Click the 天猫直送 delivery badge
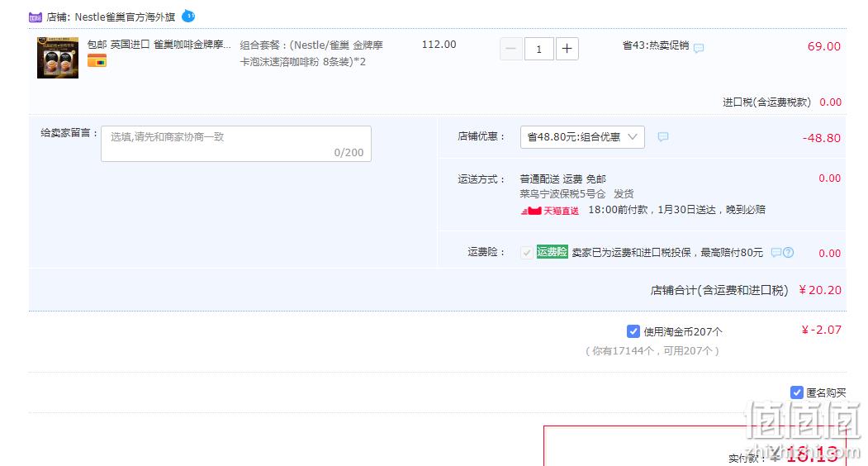Viewport: 868px width, 466px height. (550, 211)
